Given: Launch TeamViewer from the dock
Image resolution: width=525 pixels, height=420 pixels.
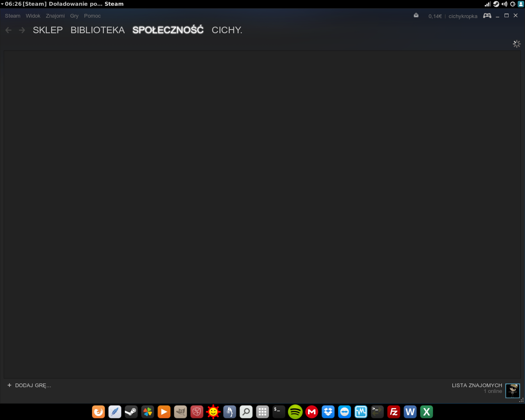Looking at the screenshot, I should pos(345,411).
